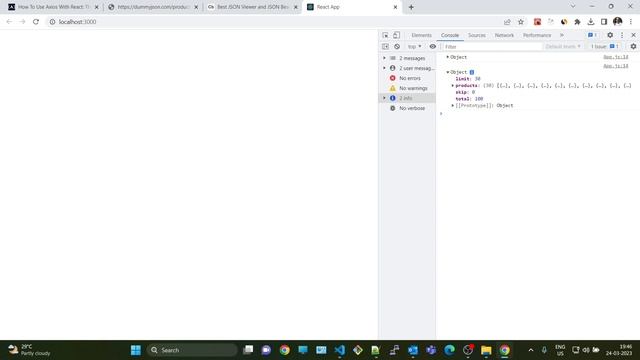Toggle Chrome side panel icon

(604, 22)
